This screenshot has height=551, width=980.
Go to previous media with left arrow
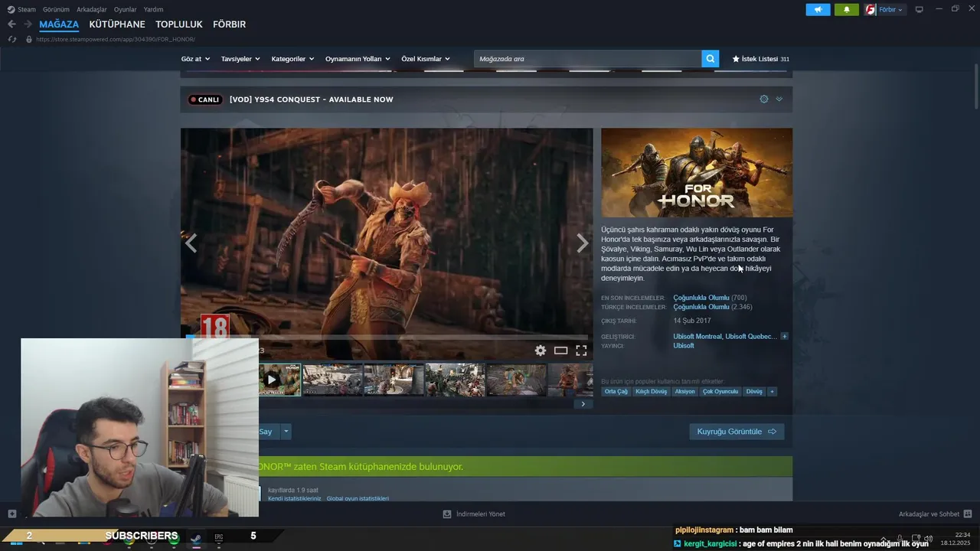pos(191,243)
